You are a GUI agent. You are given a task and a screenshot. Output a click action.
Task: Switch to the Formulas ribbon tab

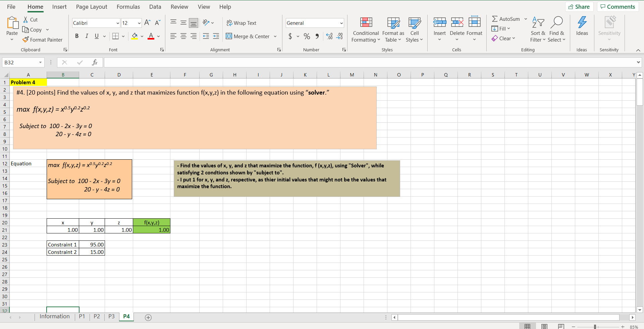tap(128, 7)
